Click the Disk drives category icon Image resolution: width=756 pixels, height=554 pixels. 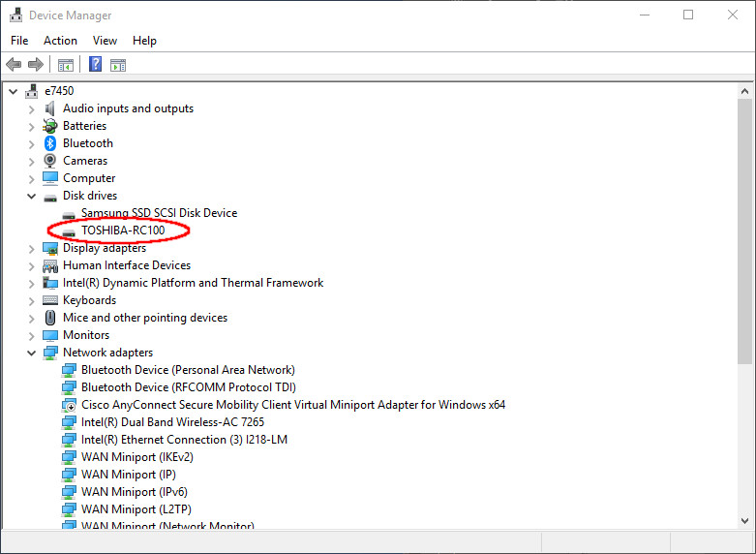coord(50,197)
